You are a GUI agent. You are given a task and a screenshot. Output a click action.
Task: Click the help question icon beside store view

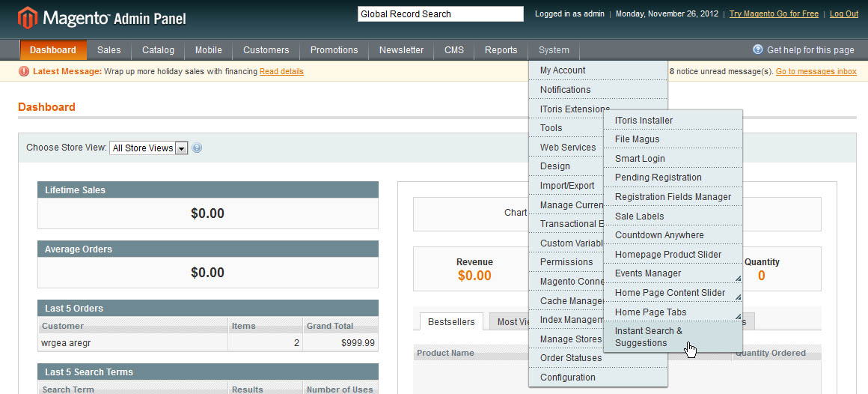click(197, 148)
